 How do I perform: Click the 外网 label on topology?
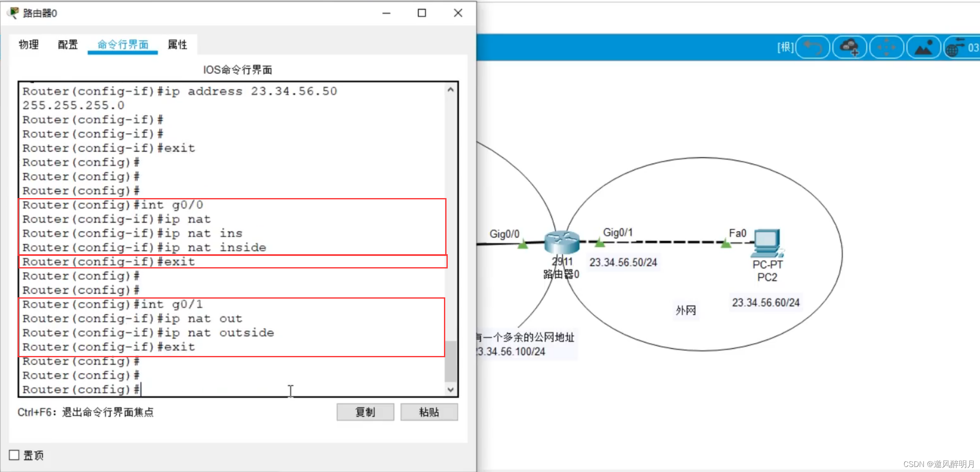coord(685,310)
